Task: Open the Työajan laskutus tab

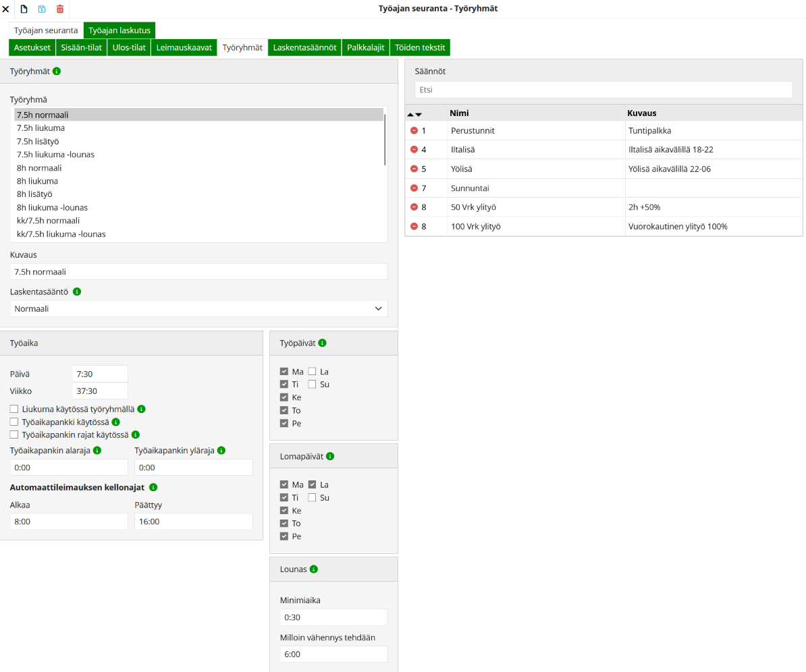Action: pos(119,30)
